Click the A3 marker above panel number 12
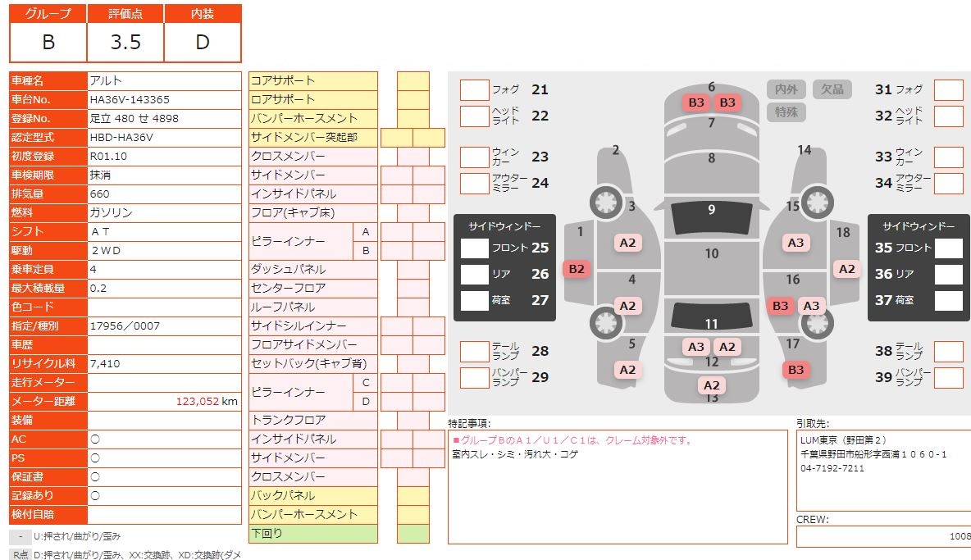Screen dimensions: 971x560 tap(695, 347)
